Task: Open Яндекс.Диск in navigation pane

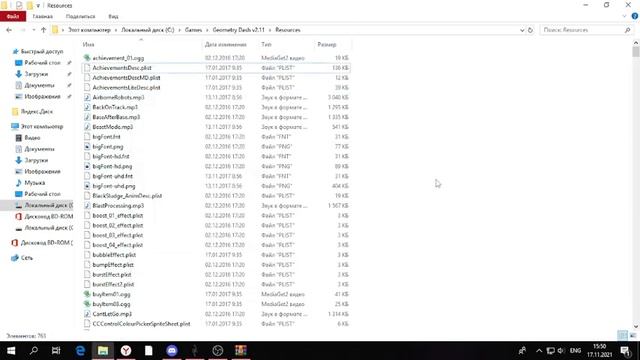Action: coord(37,111)
